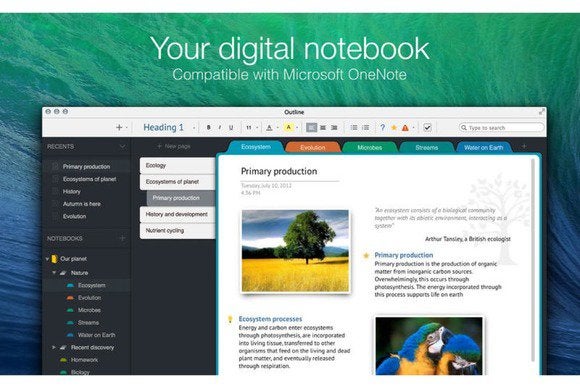
Task: Switch to the Ecosystem tab
Action: pyautogui.click(x=256, y=147)
